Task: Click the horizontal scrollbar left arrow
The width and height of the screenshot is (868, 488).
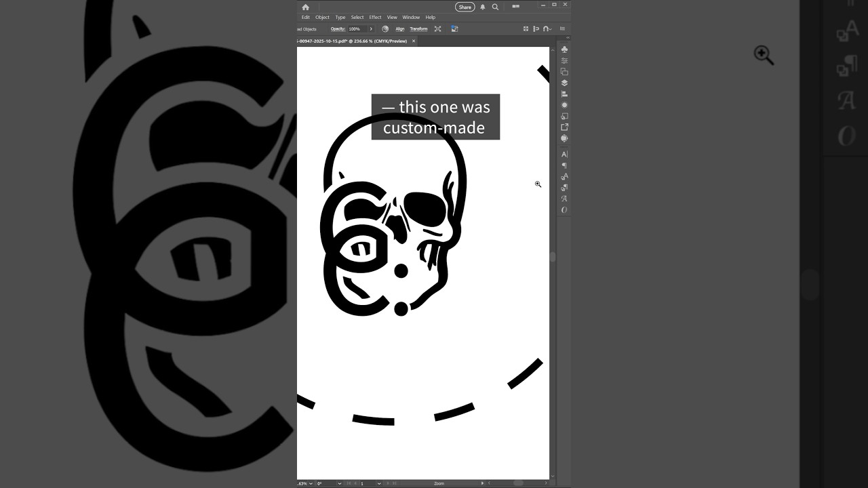Action: 490,483
